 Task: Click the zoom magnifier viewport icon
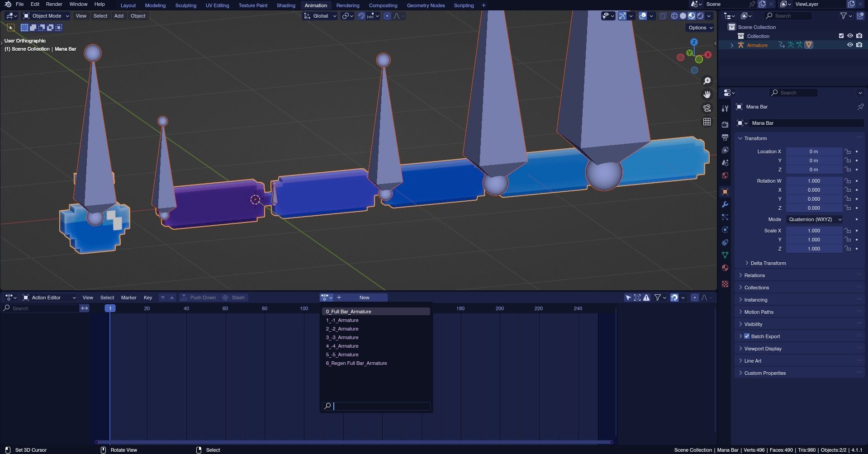click(707, 81)
